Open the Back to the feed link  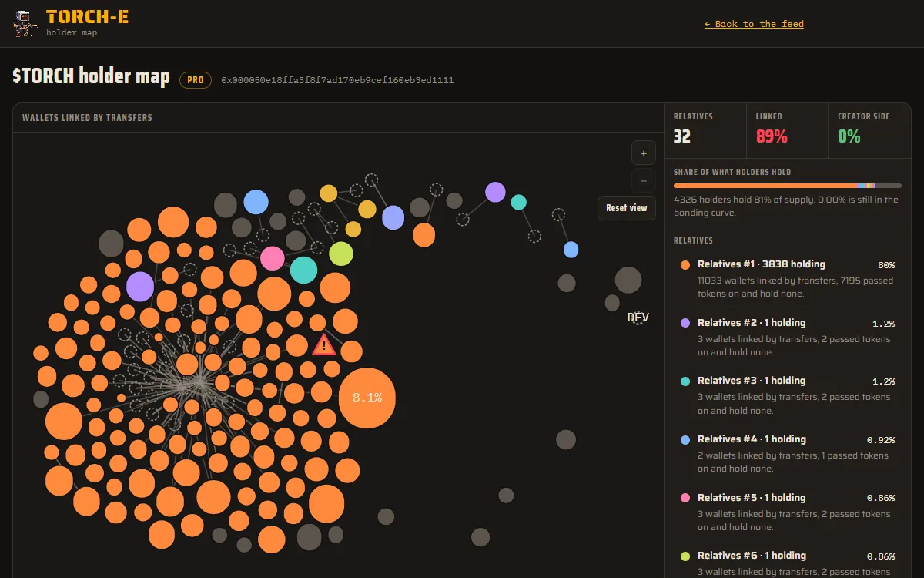tap(754, 24)
